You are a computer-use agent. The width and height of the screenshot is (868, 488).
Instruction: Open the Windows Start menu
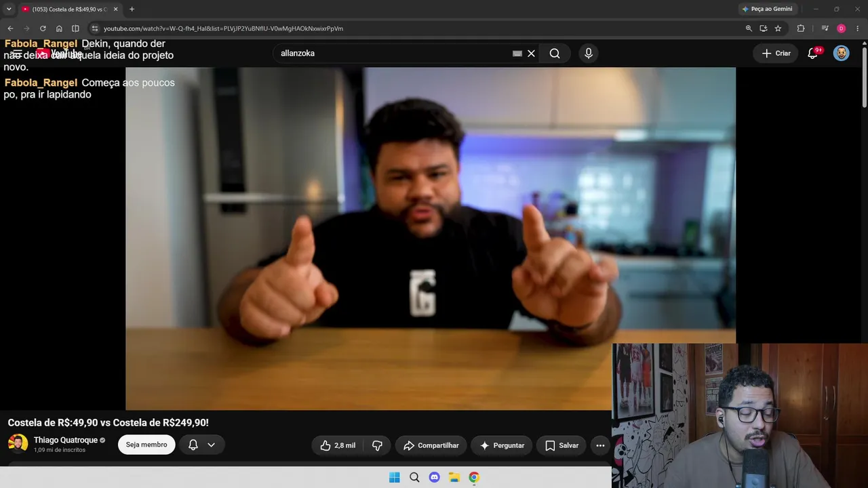click(x=395, y=477)
